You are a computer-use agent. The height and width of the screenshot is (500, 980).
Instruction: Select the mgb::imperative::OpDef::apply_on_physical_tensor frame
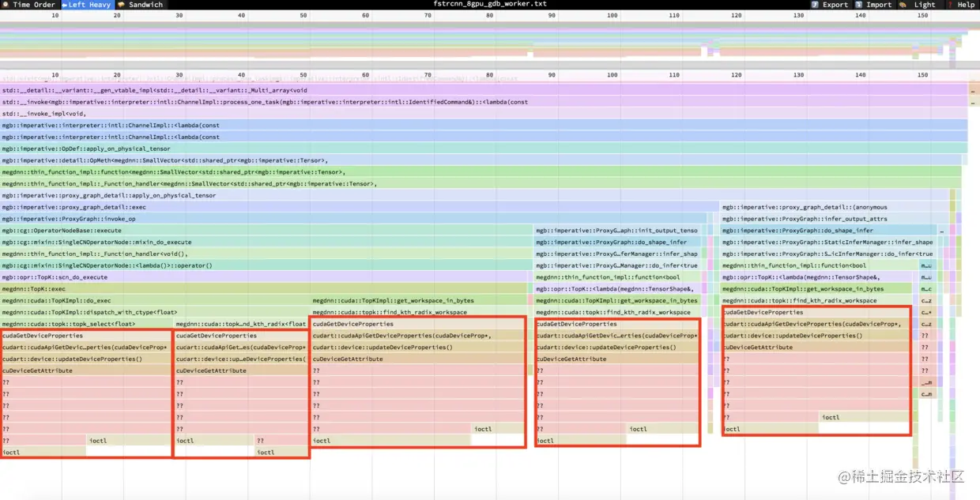point(484,148)
